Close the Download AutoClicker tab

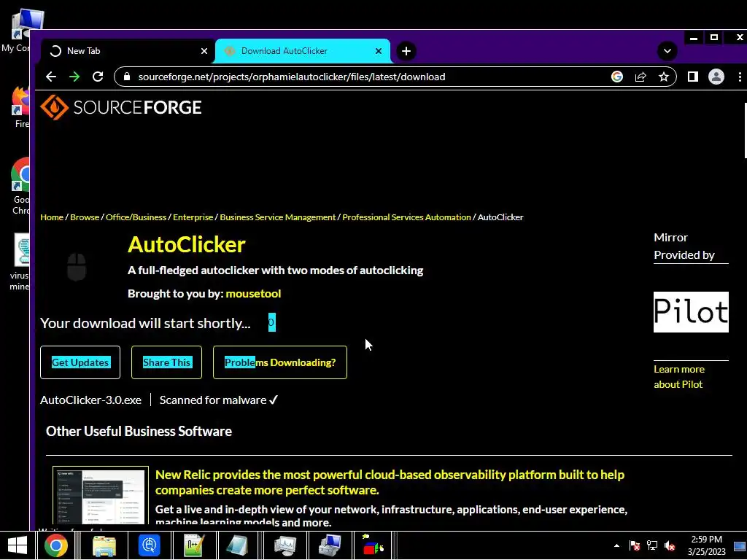[x=379, y=51]
